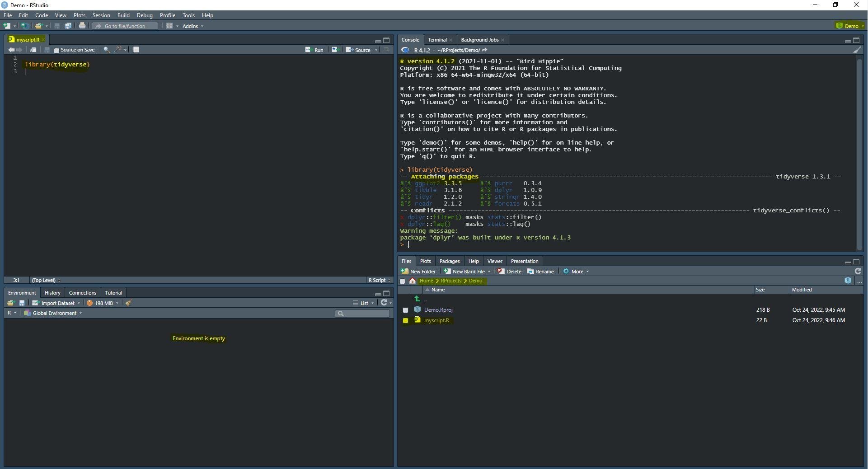Screen dimensions: 868x469
Task: Open the More menu in Files pane
Action: 576,272
